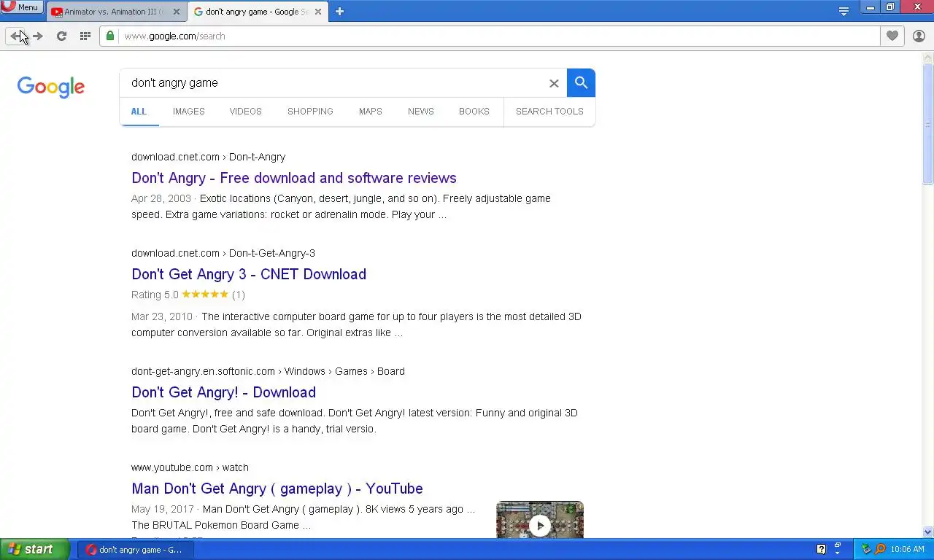Click the 10:06 AM system clock
The width and height of the screenshot is (934, 560).
tap(908, 549)
